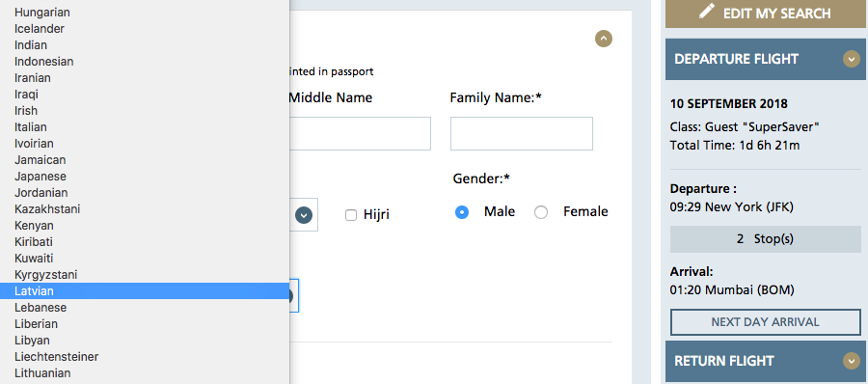Click the 2 Stop(s) bar
This screenshot has width=868, height=384.
click(766, 239)
